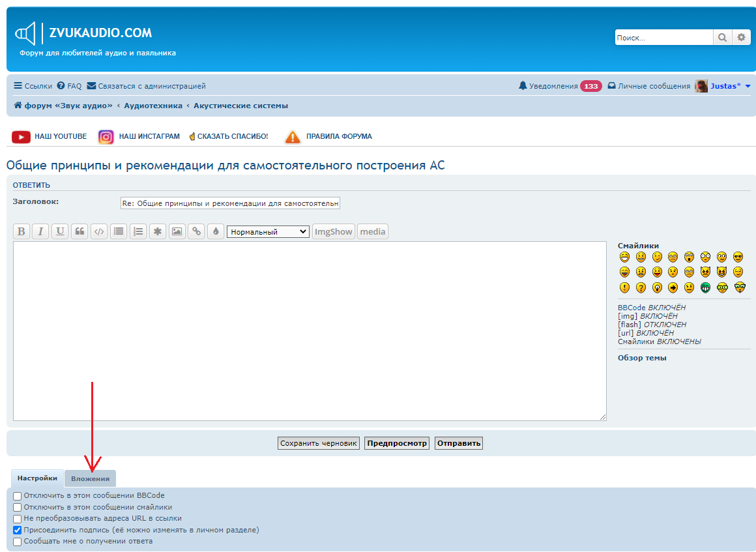Viewport: 756px width, 552px height.
Task: Open the 'Нормальный' font size dropdown
Action: 268,231
